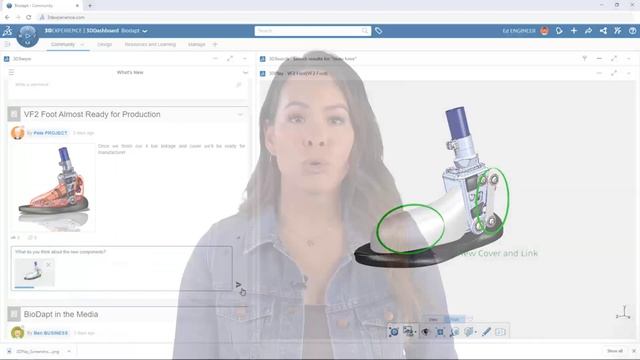Click the browser address bar
This screenshot has height=360, width=640.
(335, 17)
